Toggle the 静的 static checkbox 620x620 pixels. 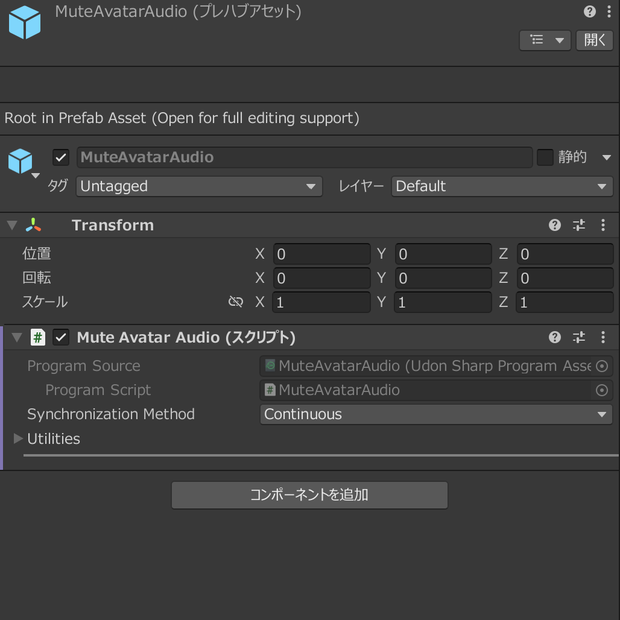[x=545, y=157]
